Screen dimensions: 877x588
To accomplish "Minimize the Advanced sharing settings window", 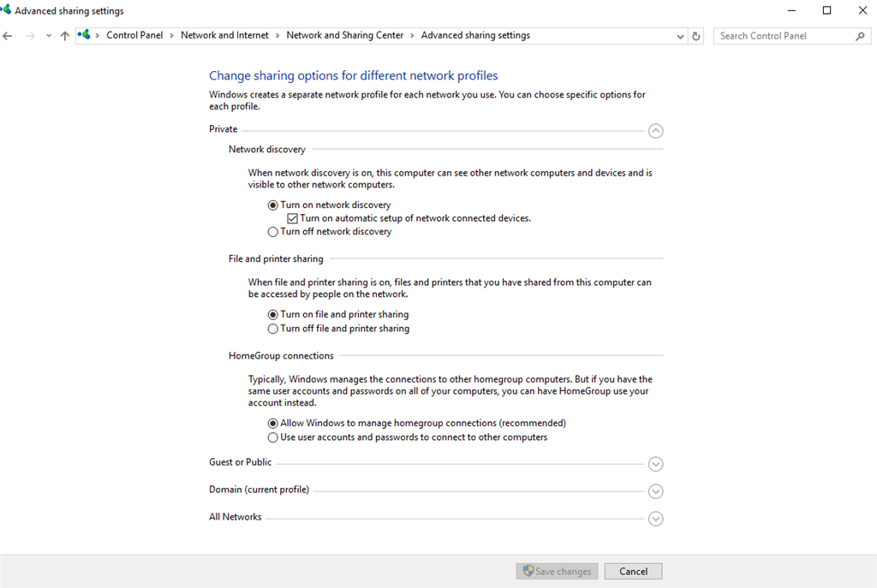I will pos(791,10).
